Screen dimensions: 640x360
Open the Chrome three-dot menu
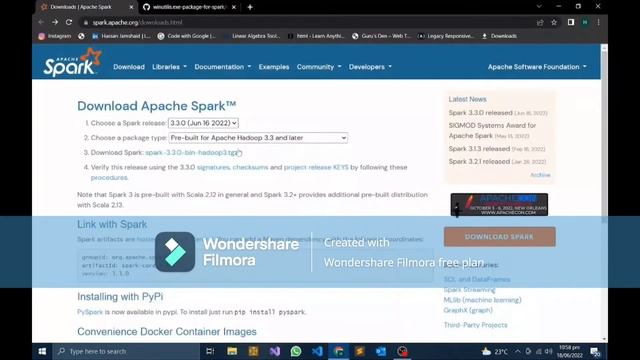pos(598,22)
